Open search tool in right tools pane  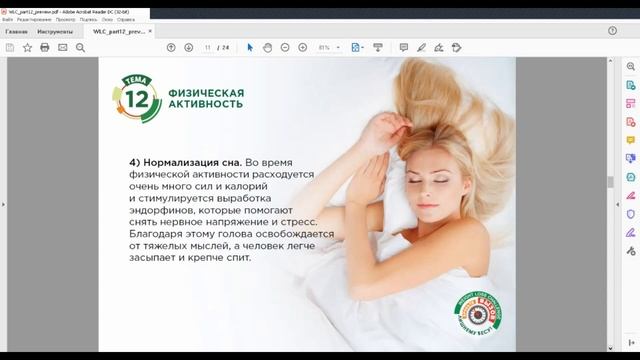[x=631, y=67]
